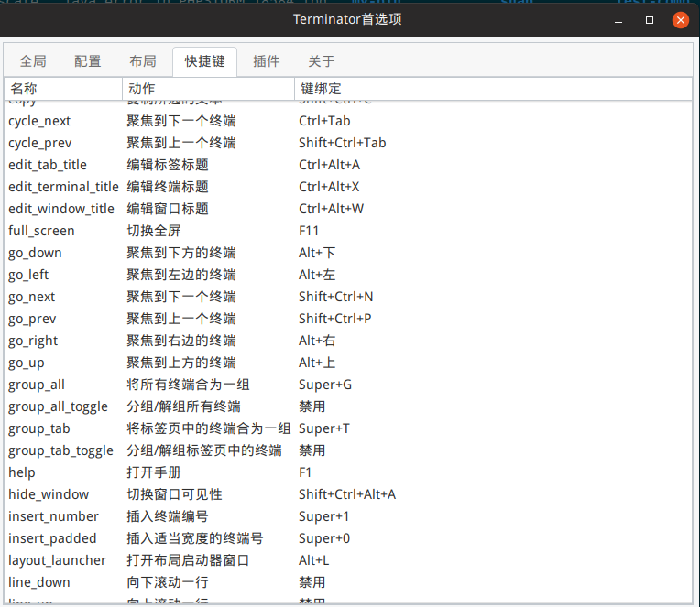Click the Ctrl+Alt+A binding for edit_tab_title
The height and width of the screenshot is (607, 700).
(x=330, y=165)
